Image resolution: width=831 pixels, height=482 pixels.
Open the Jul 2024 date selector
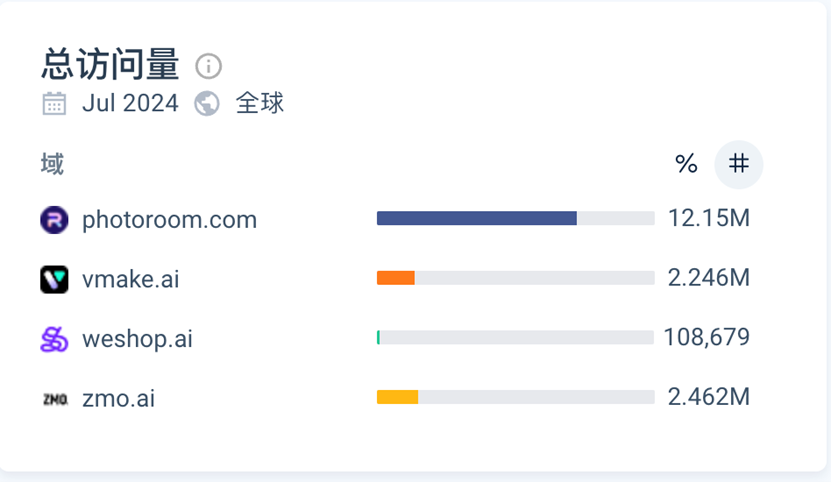(x=130, y=103)
